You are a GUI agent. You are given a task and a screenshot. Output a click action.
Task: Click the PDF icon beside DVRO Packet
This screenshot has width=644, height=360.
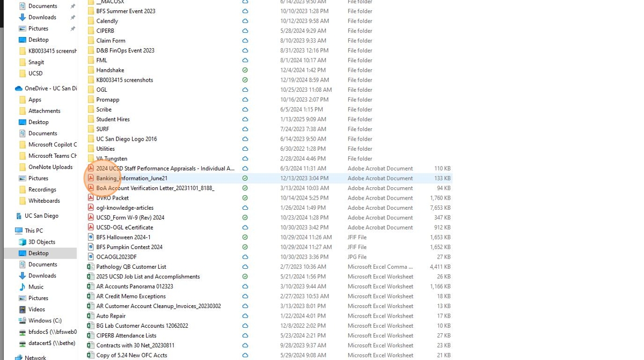tap(91, 198)
